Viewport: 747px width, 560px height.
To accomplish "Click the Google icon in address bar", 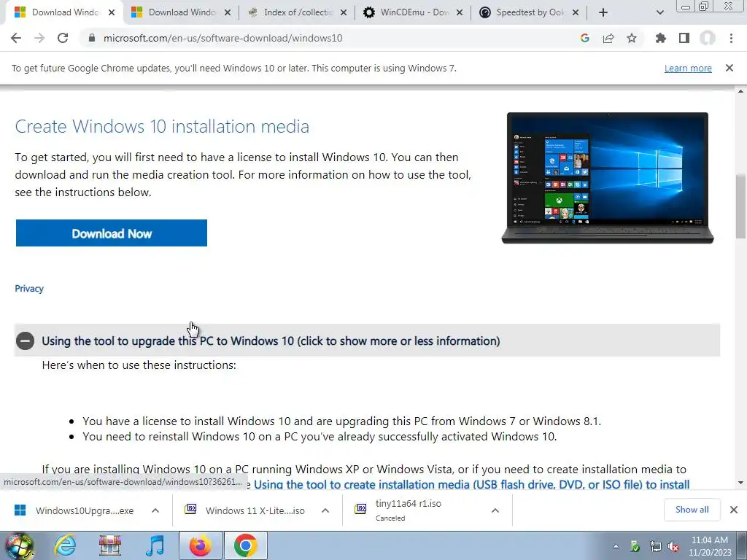I will 584,38.
